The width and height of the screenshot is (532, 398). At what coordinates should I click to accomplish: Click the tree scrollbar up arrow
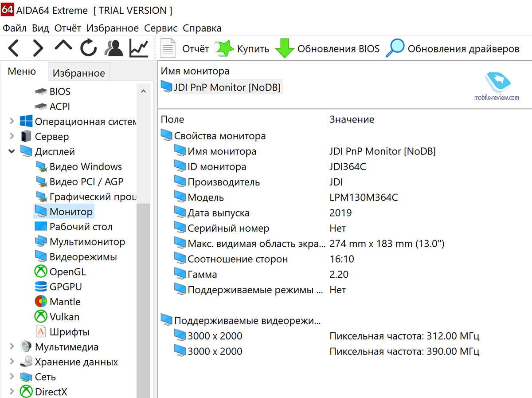(143, 91)
